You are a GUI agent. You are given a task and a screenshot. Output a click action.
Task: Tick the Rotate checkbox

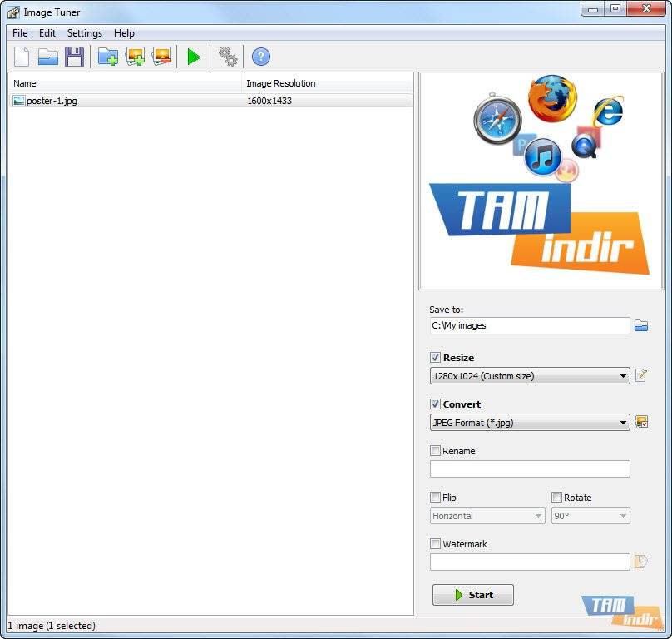click(557, 498)
